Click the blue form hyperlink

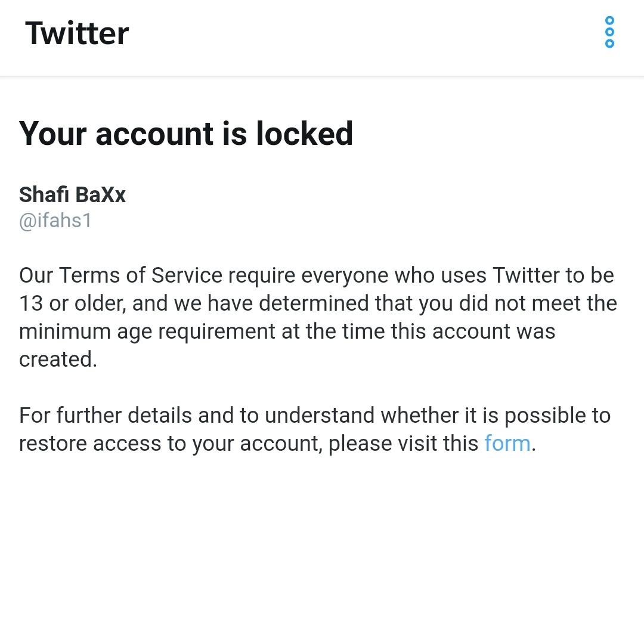click(x=507, y=443)
